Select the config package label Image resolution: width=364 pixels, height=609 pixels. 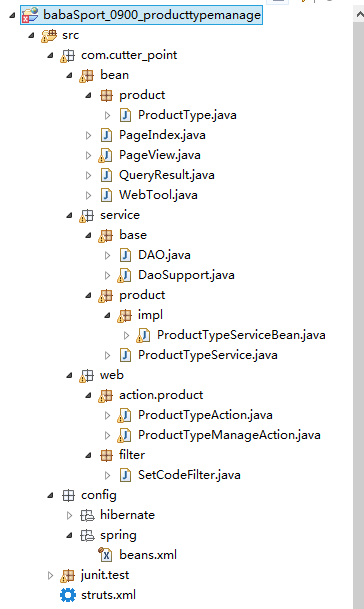(x=99, y=495)
